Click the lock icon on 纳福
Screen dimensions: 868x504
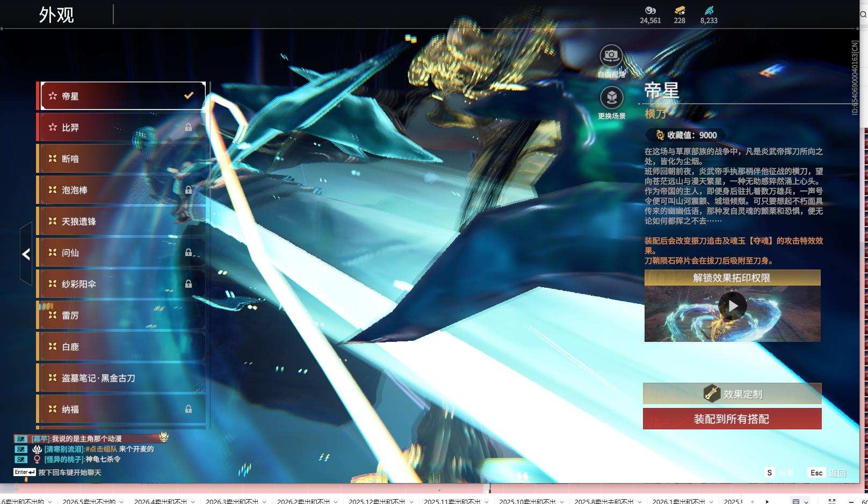189,409
